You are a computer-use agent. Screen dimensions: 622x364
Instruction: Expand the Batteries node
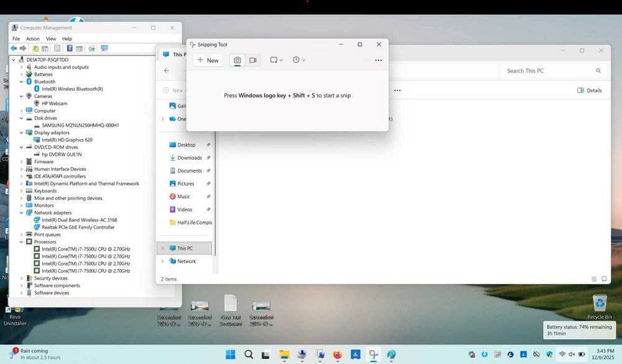21,75
